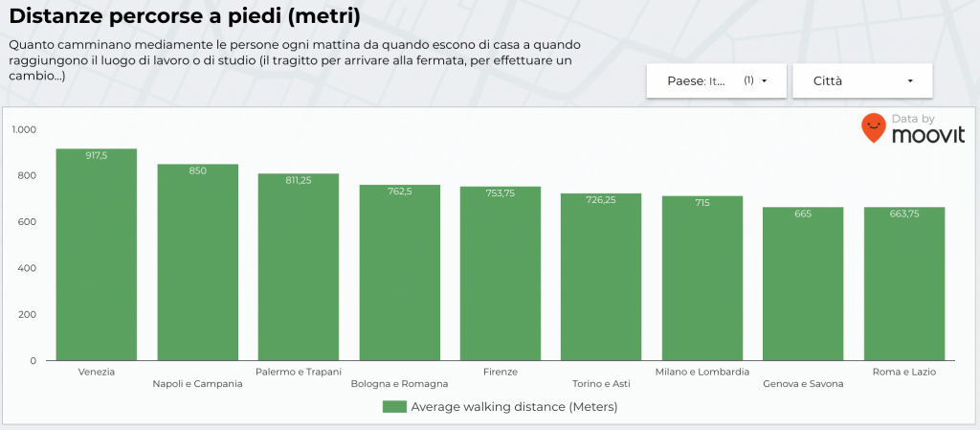
Task: Click the Roma e Lazio axis label
Action: click(x=904, y=372)
